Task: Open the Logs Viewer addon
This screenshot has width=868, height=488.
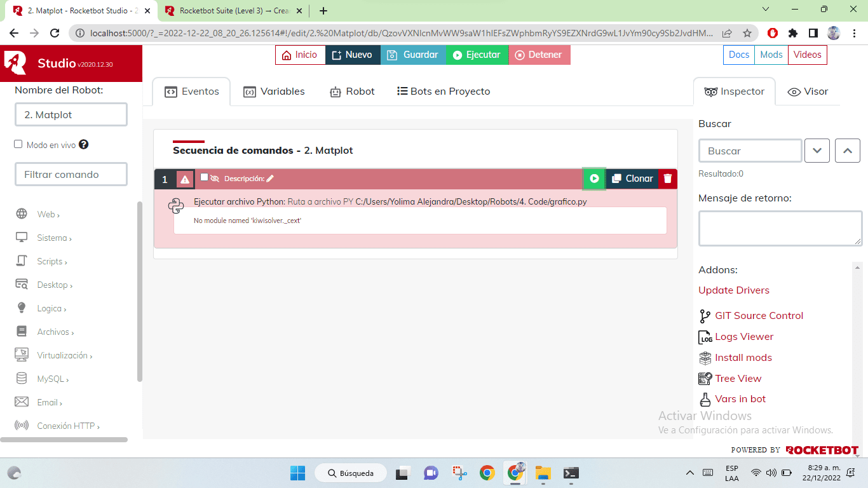Action: (743, 337)
